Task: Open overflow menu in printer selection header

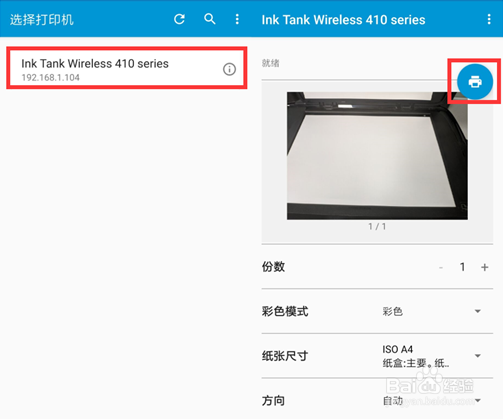Action: (237, 19)
